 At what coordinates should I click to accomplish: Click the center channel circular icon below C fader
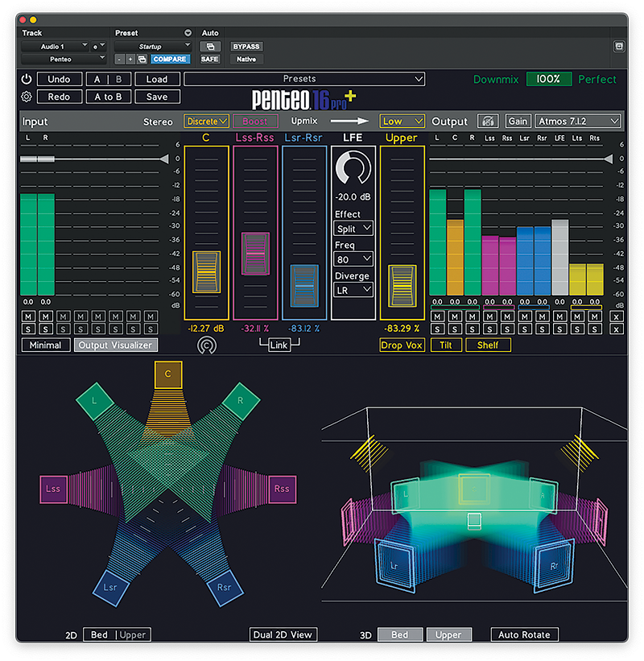click(207, 345)
